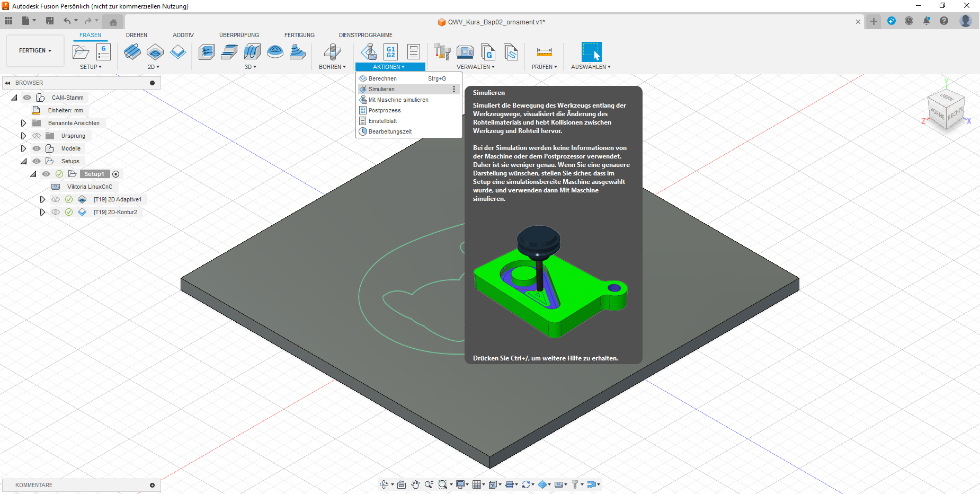The height and width of the screenshot is (494, 980).
Task: Click the G1 G2 post process icon
Action: coord(390,52)
